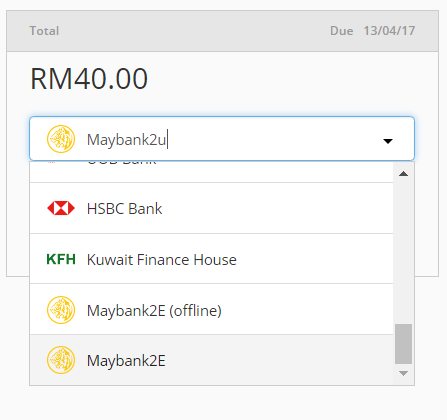The width and height of the screenshot is (447, 420).
Task: Pick the Maybank2E (offline) option
Action: pyautogui.click(x=211, y=310)
